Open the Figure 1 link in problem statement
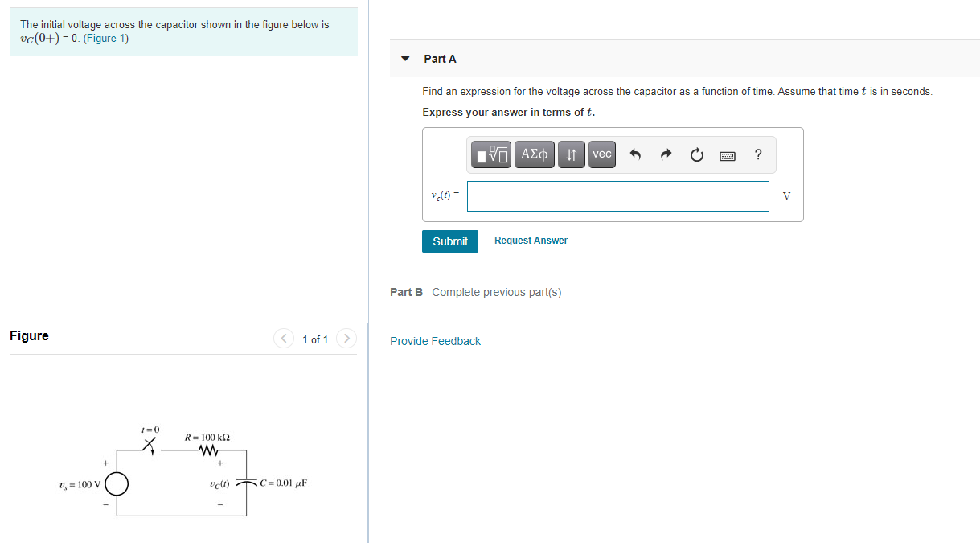This screenshot has width=980, height=543. (105, 37)
